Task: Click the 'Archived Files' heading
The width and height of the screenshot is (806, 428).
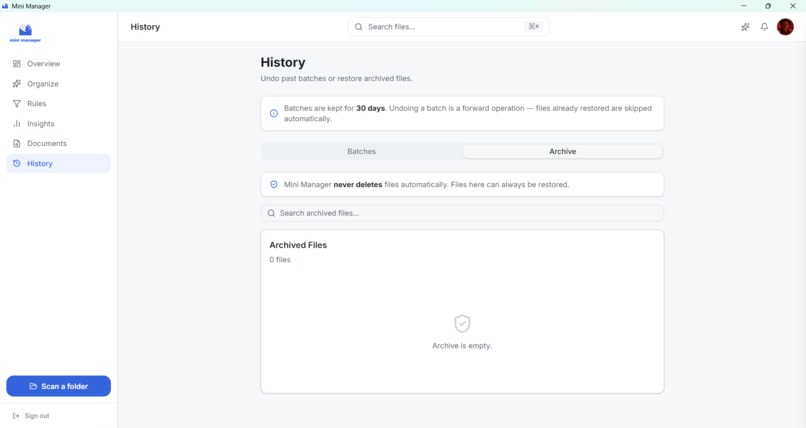Action: click(298, 245)
